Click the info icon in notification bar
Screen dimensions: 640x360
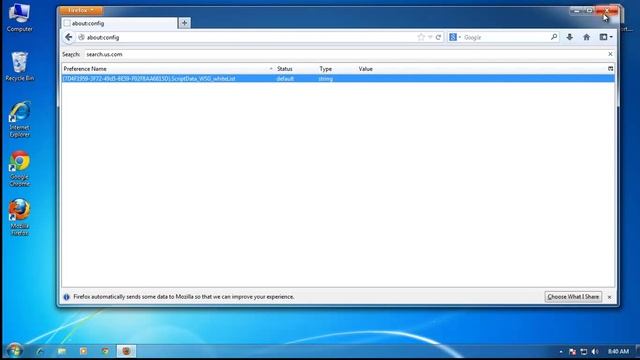tap(67, 297)
